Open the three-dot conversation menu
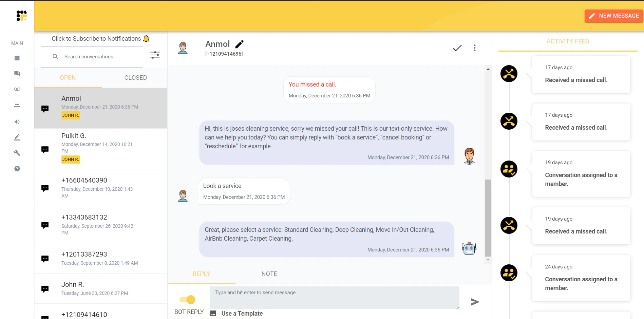Viewport: 644px width, 319px height. click(x=475, y=48)
